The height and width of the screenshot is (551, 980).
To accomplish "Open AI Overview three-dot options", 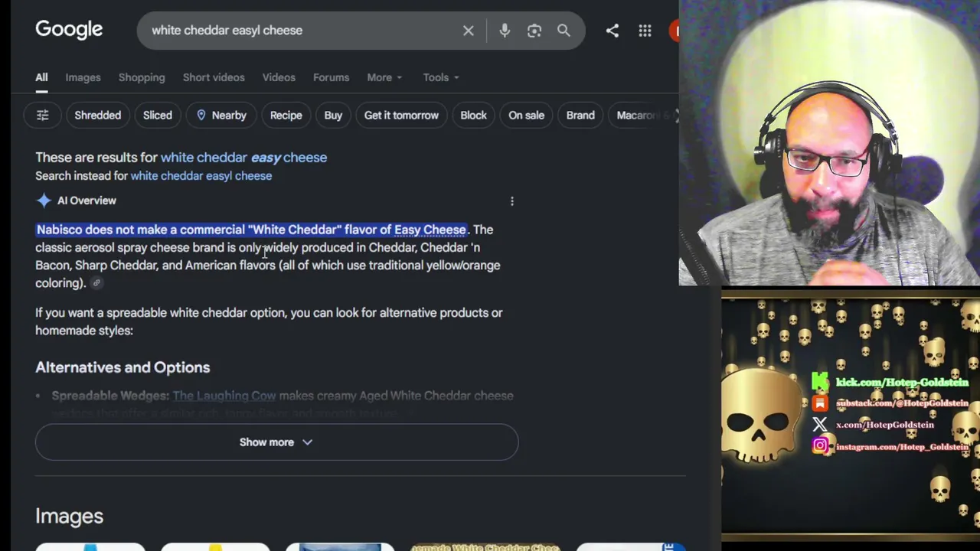I will tap(512, 201).
